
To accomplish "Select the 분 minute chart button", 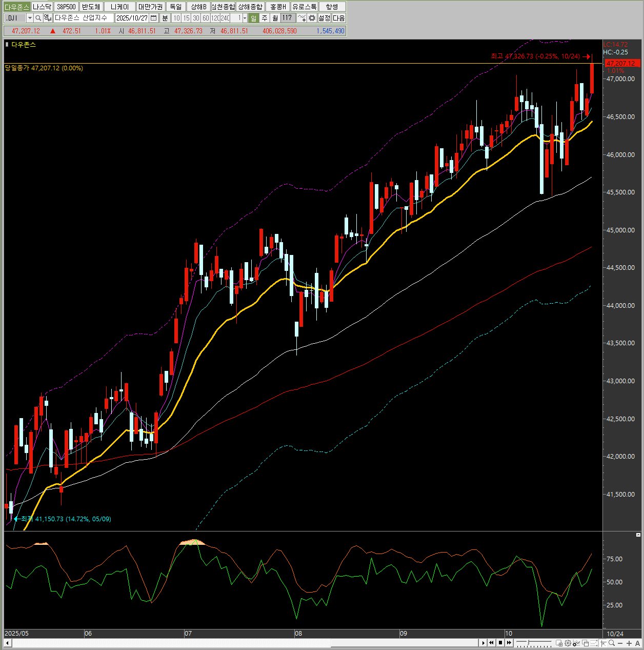I will (165, 18).
